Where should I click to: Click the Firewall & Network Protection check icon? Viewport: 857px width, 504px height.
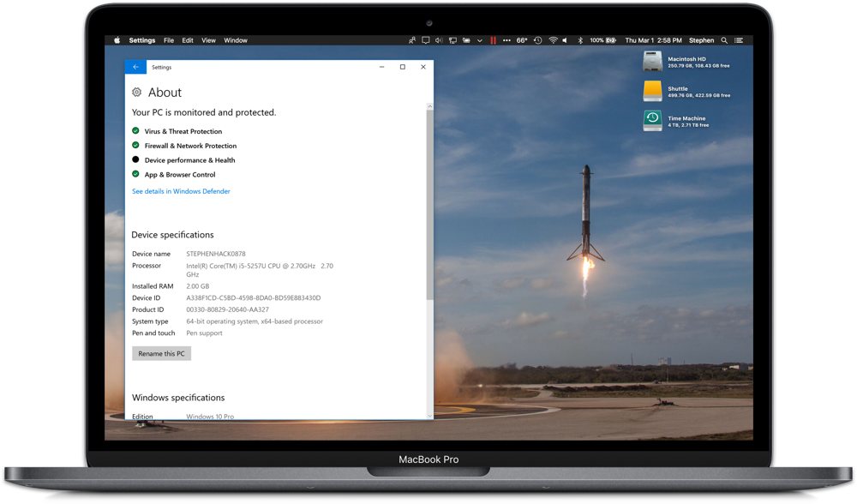[x=135, y=145]
